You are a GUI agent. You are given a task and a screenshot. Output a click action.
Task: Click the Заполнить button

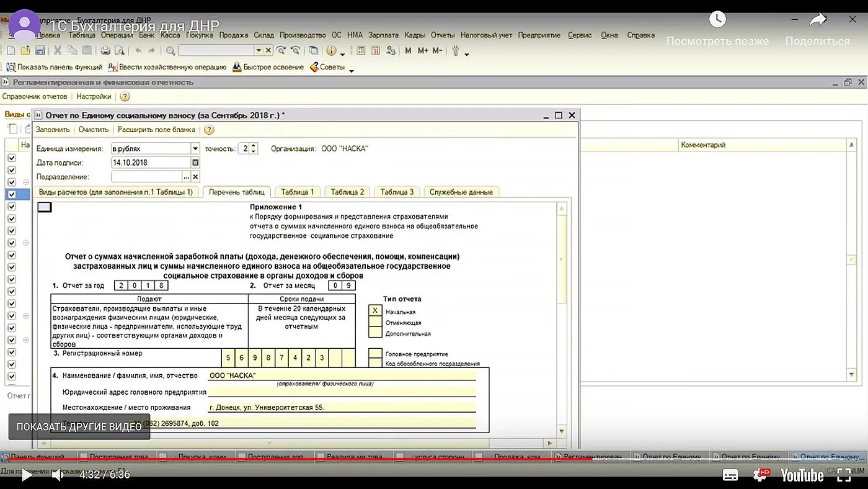(53, 130)
